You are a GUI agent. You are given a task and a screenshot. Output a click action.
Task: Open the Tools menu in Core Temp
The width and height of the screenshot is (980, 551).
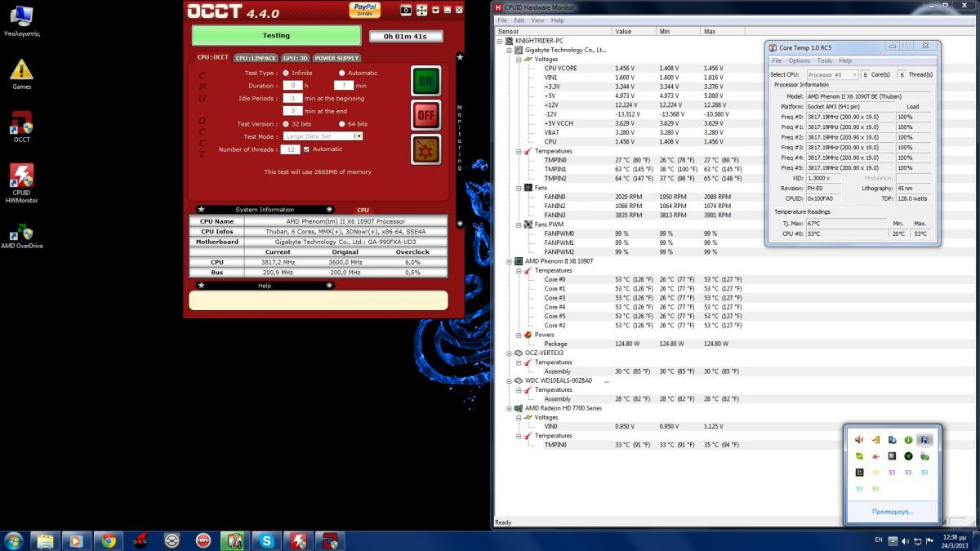point(825,60)
